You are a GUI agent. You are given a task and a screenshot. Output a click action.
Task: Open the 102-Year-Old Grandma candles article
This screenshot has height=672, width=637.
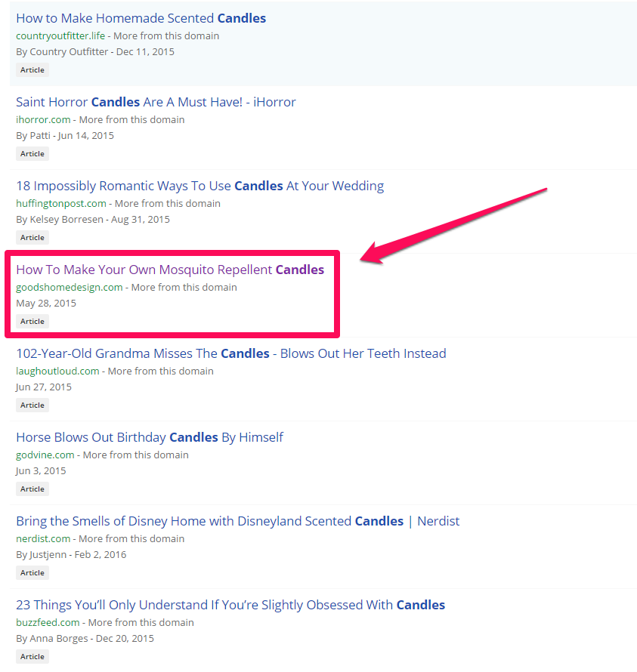coord(231,353)
